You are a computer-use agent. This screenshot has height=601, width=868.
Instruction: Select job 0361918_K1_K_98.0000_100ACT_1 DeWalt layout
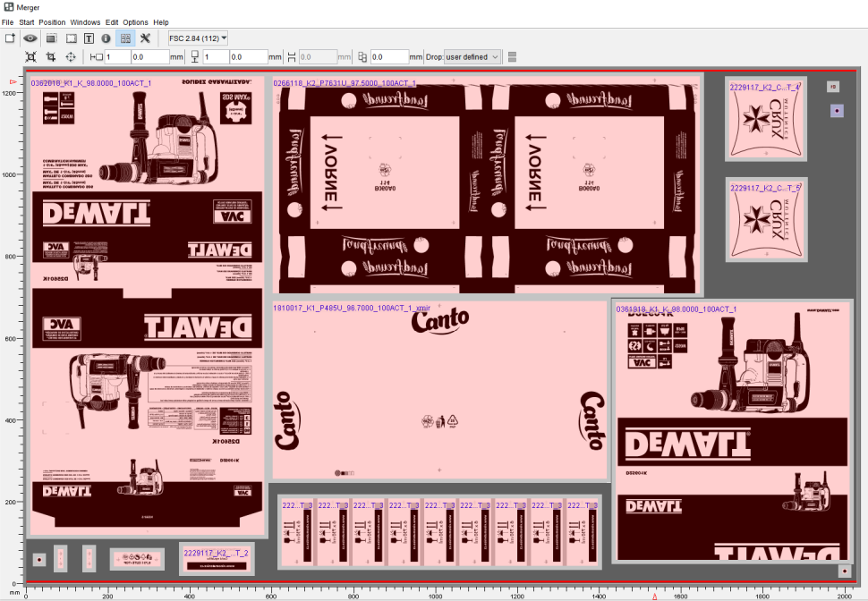(x=732, y=432)
